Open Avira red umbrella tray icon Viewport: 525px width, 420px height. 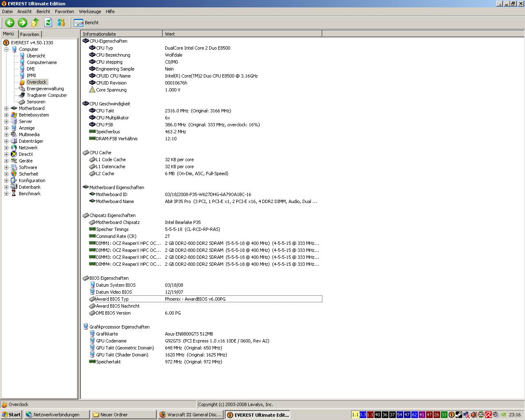tap(488, 415)
